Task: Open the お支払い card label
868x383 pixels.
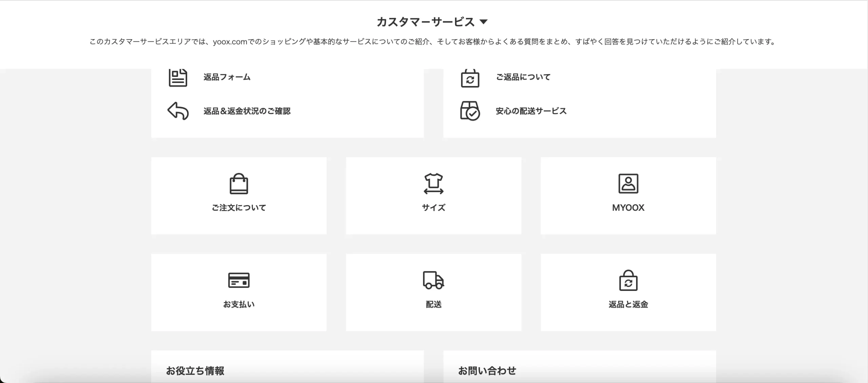Action: 239,304
